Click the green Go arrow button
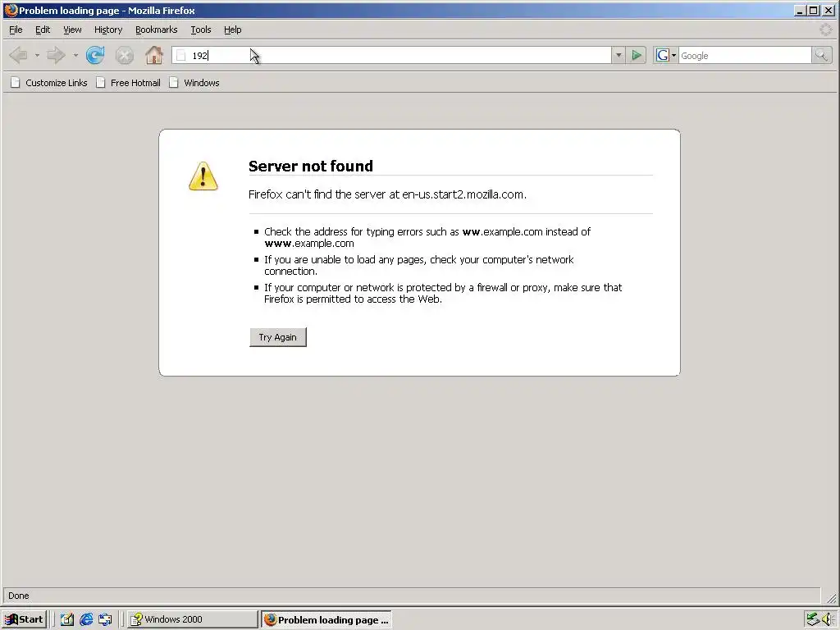The width and height of the screenshot is (840, 630). [x=637, y=55]
